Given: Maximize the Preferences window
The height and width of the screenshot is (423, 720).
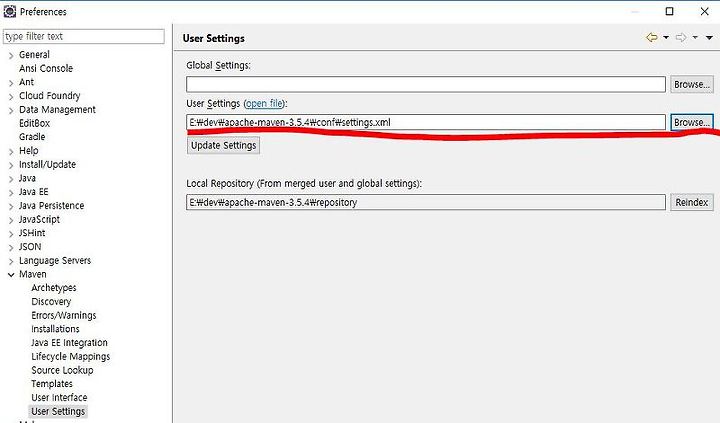Looking at the screenshot, I should (x=669, y=11).
